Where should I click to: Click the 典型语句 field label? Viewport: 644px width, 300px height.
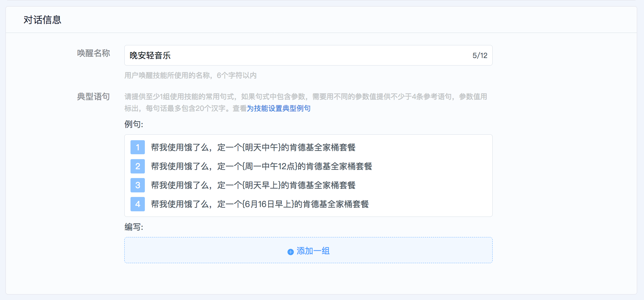[93, 97]
